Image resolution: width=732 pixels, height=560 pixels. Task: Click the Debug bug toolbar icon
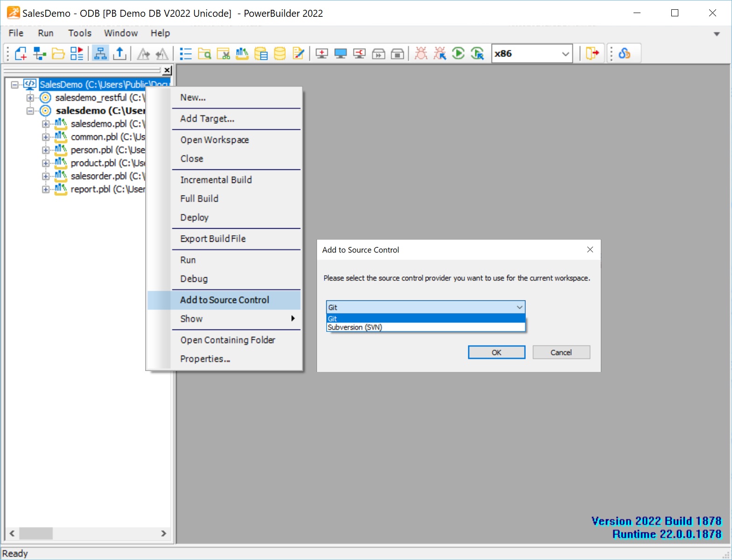point(421,54)
